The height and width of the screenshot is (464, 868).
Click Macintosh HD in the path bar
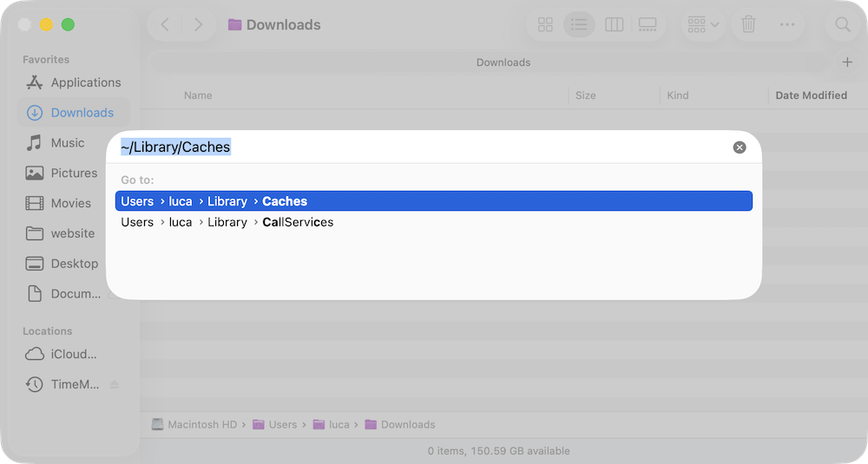click(x=194, y=425)
